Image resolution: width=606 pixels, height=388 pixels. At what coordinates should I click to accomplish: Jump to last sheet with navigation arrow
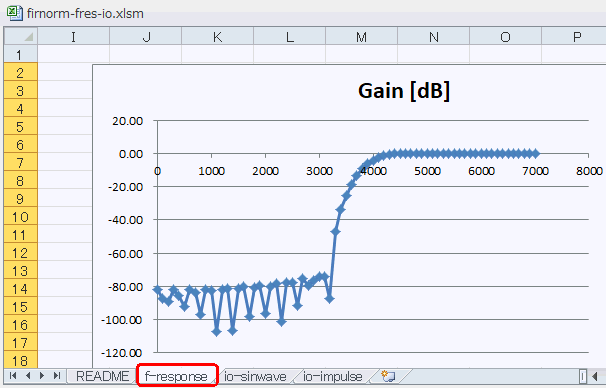57,376
